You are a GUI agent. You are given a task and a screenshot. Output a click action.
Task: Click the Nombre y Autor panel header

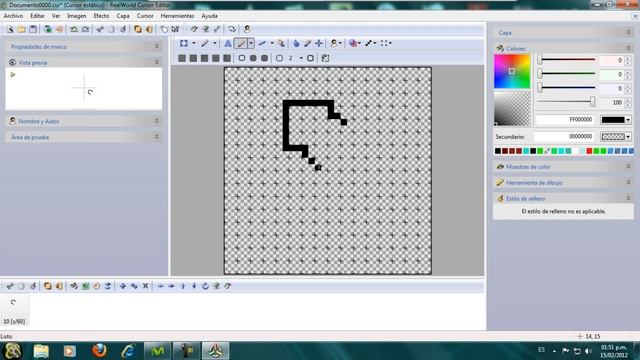point(84,121)
